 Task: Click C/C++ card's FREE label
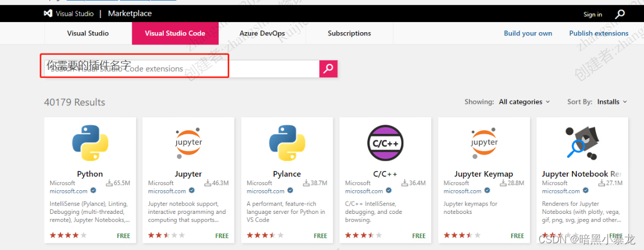pos(419,236)
